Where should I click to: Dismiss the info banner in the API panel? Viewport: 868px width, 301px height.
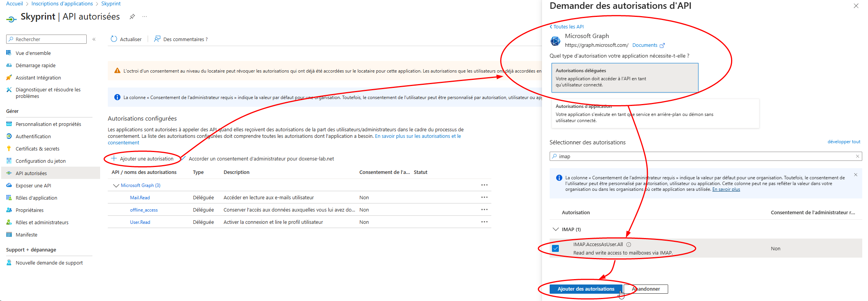click(855, 175)
